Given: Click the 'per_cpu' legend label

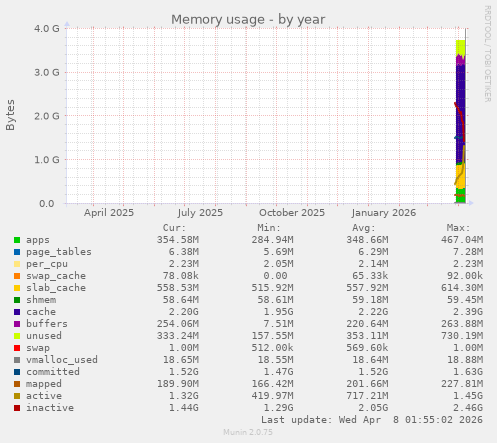Looking at the screenshot, I should pos(47,264).
